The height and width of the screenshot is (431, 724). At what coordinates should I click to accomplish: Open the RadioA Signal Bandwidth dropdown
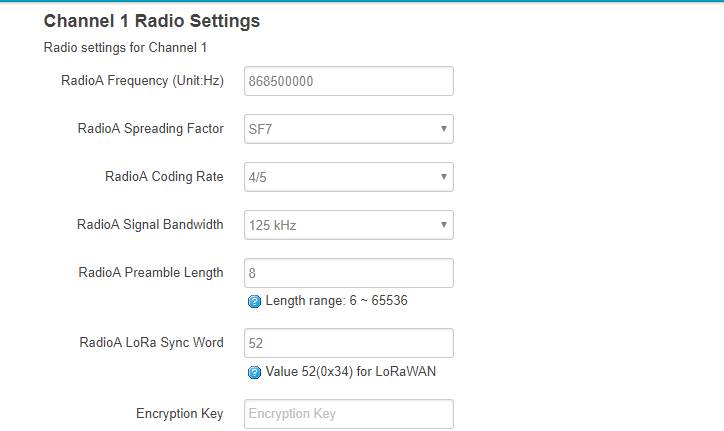pyautogui.click(x=349, y=225)
